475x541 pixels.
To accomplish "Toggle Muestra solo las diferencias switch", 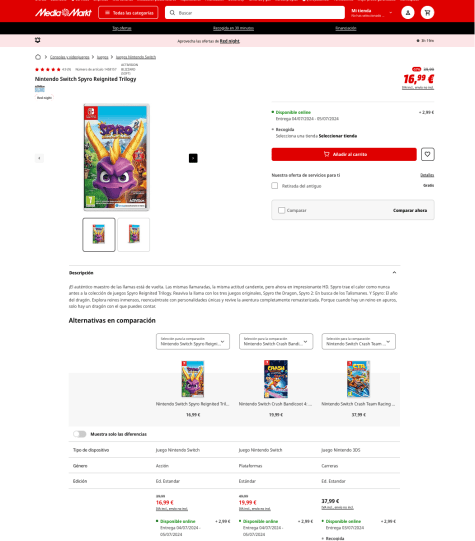I will pos(80,434).
